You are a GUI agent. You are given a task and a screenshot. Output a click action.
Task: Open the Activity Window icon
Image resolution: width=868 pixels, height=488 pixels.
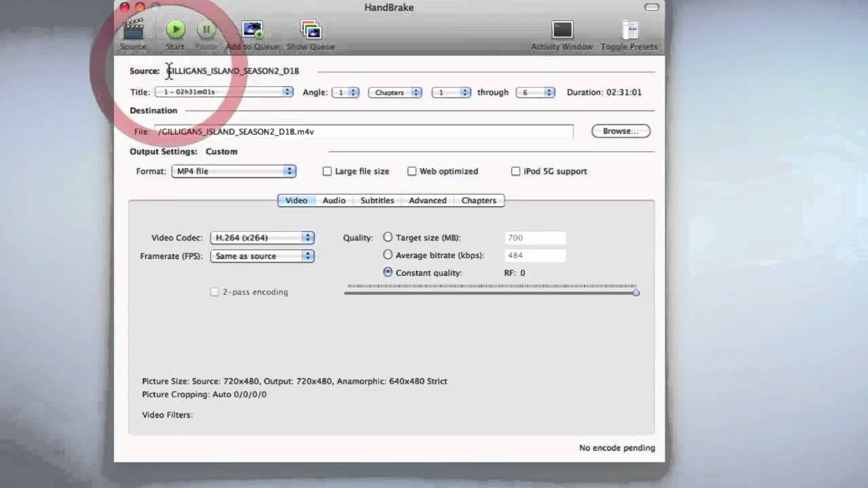tap(562, 30)
